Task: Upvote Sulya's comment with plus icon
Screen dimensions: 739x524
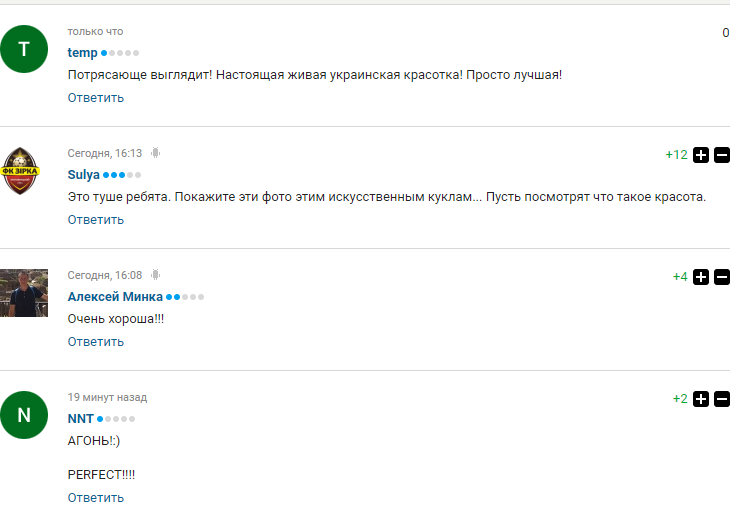Action: pyautogui.click(x=701, y=155)
